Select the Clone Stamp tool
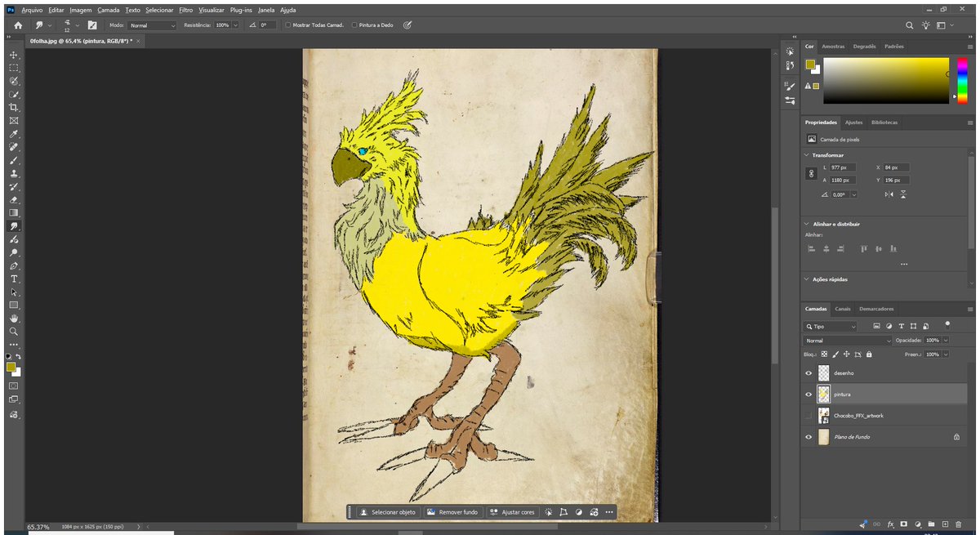Screen dimensions: 980x535 (x=14, y=173)
